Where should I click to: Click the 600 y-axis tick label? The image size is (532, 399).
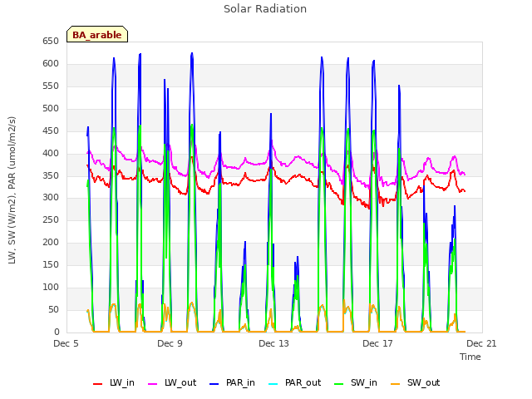51,64
